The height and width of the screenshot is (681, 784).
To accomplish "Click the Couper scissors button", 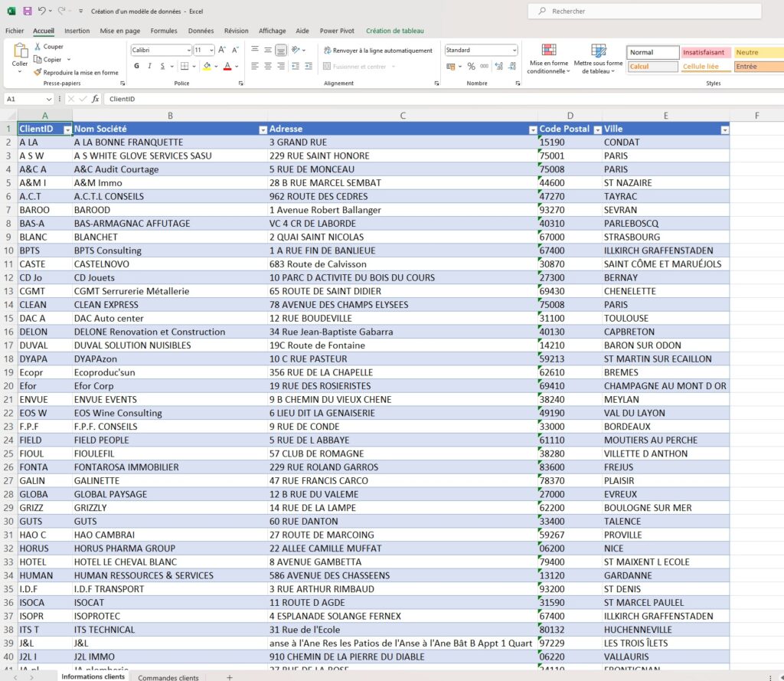I will point(49,47).
